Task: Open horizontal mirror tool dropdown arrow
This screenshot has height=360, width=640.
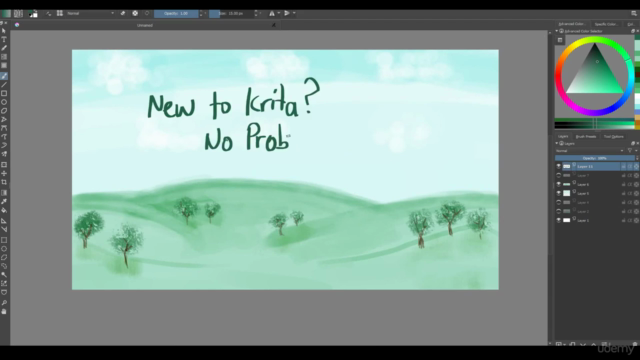Action: coord(279,13)
